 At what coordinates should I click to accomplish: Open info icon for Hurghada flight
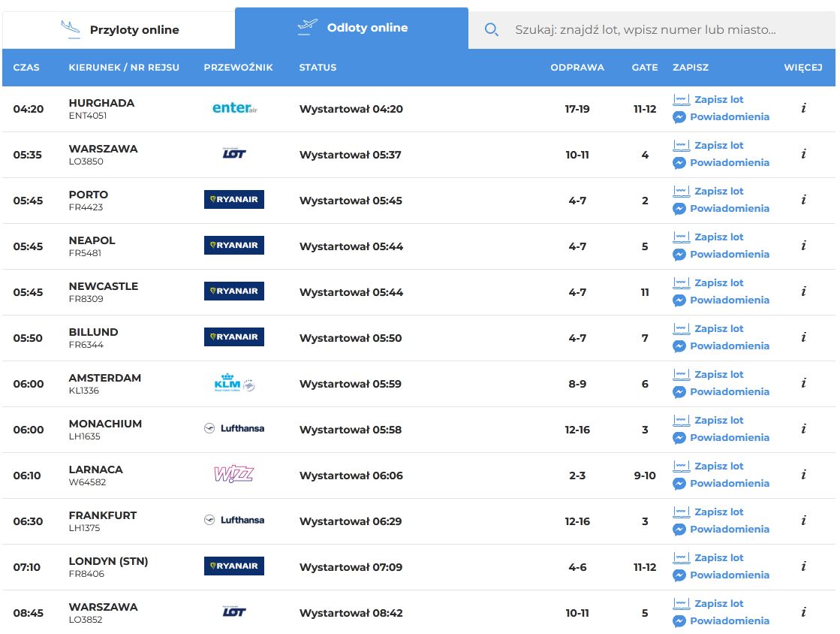click(x=803, y=108)
